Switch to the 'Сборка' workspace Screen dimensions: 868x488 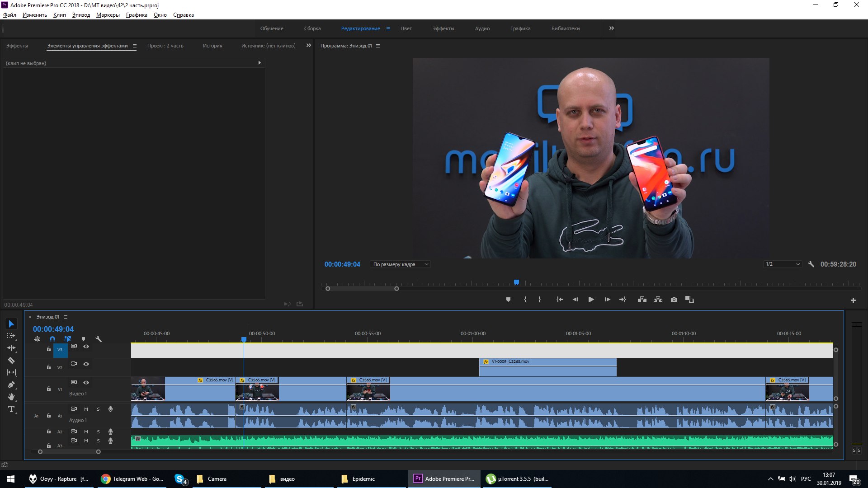point(312,28)
